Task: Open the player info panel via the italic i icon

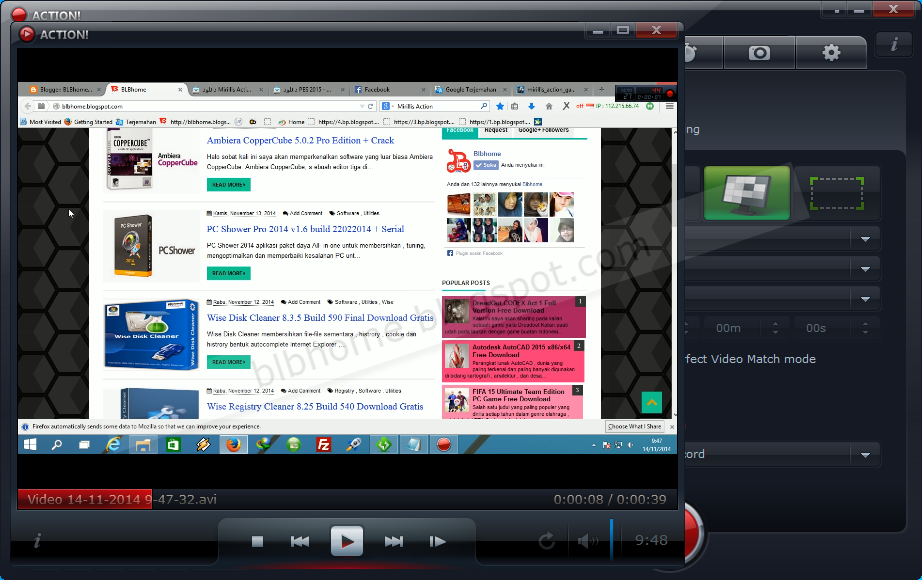Action: pyautogui.click(x=37, y=540)
